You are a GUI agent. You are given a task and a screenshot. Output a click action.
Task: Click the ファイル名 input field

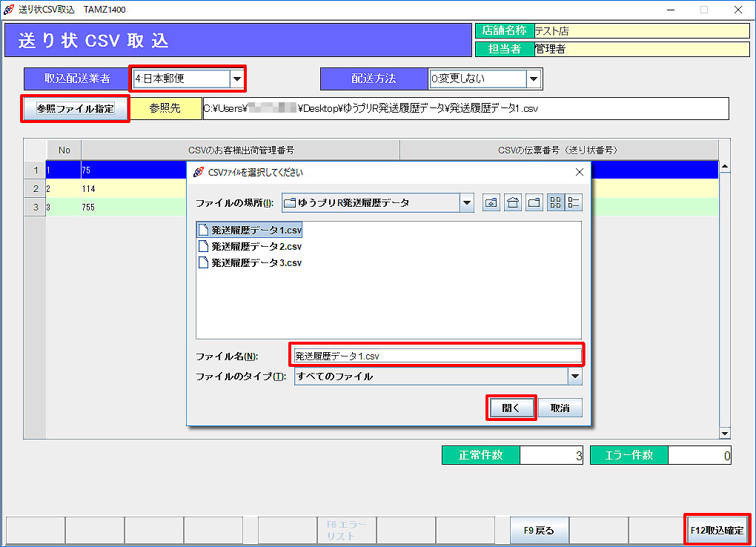point(438,356)
